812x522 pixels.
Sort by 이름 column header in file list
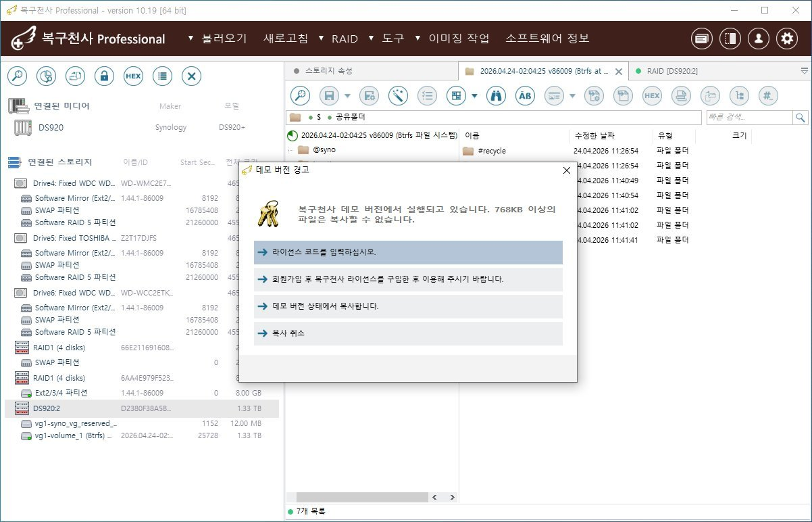click(x=472, y=136)
